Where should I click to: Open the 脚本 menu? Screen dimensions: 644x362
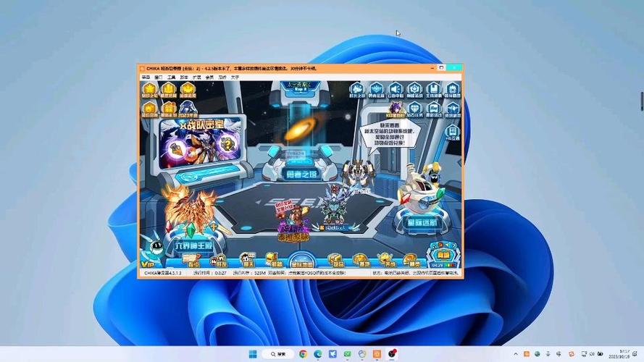[x=184, y=77]
